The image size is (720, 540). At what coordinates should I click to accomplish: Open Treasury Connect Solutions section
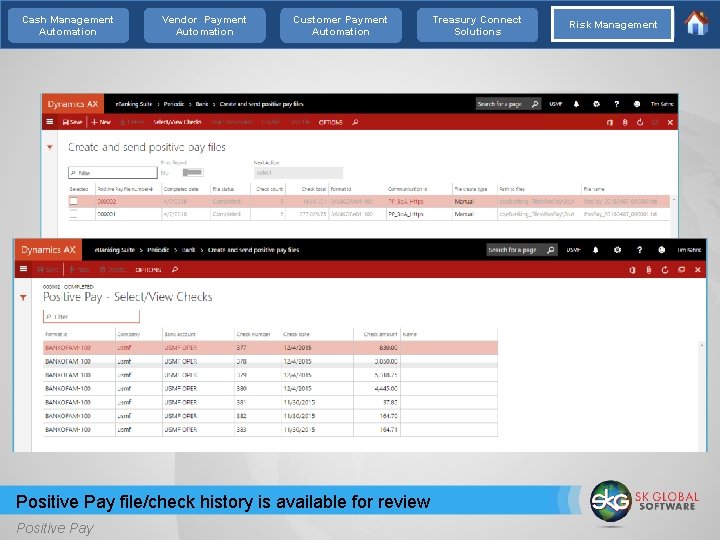coord(477,26)
